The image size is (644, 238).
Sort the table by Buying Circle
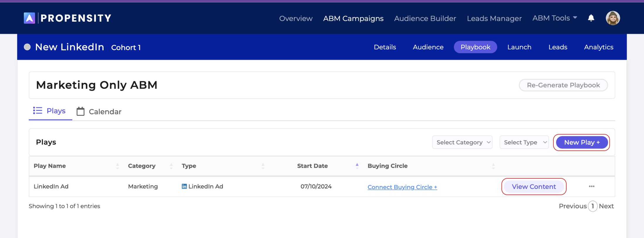click(493, 166)
